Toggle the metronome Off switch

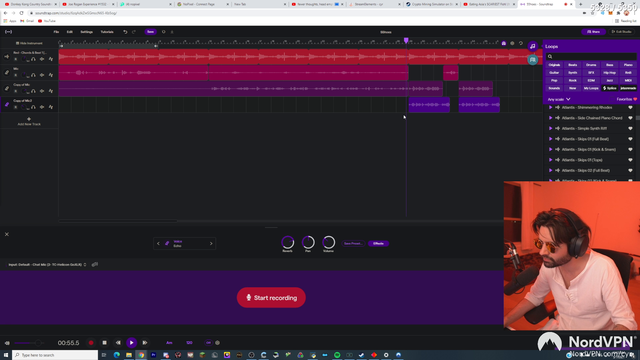pyautogui.click(x=208, y=343)
